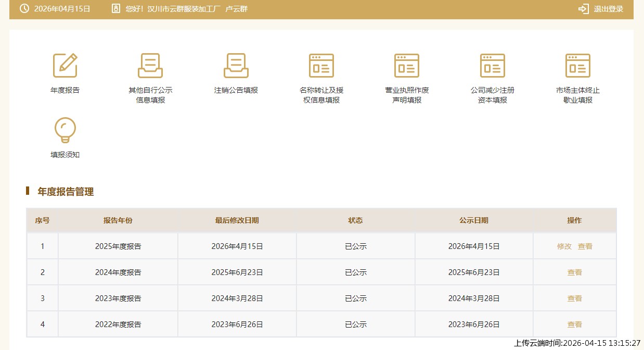644x350 pixels.
Task: Click the 报告年份 column header
Action: pos(118,220)
